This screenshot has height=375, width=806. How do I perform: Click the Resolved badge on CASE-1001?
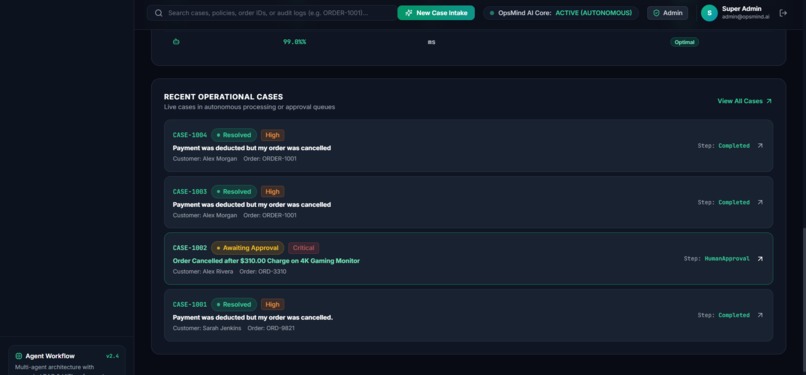tap(234, 305)
